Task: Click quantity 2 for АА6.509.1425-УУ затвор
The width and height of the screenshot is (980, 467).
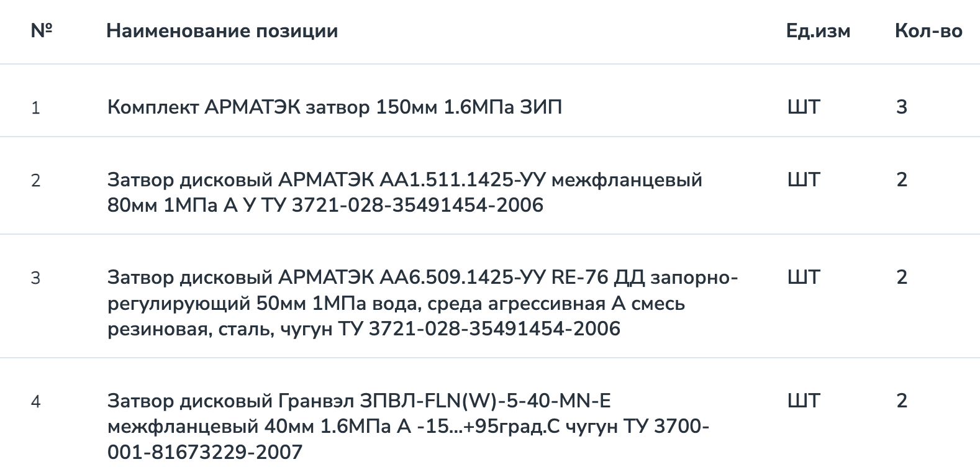Action: [902, 277]
